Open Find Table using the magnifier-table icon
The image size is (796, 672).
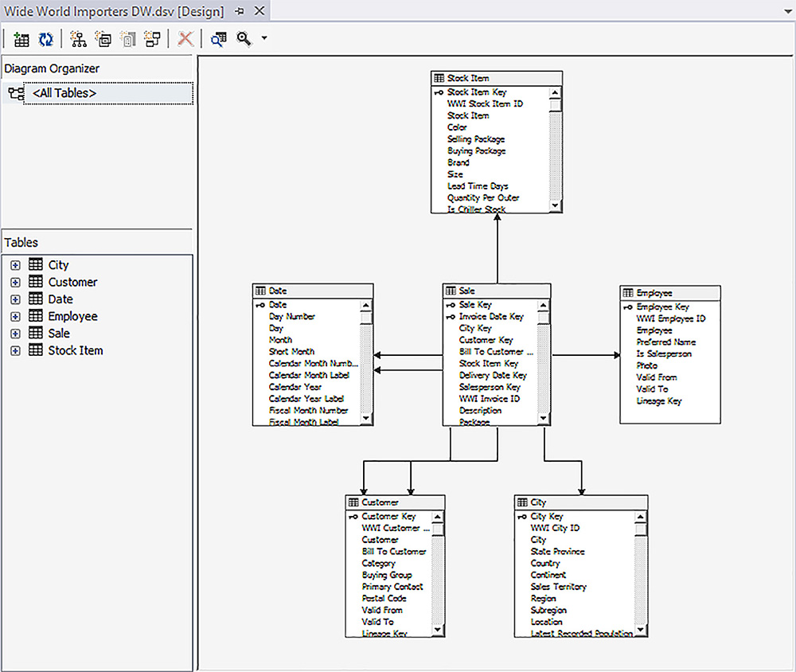point(219,38)
